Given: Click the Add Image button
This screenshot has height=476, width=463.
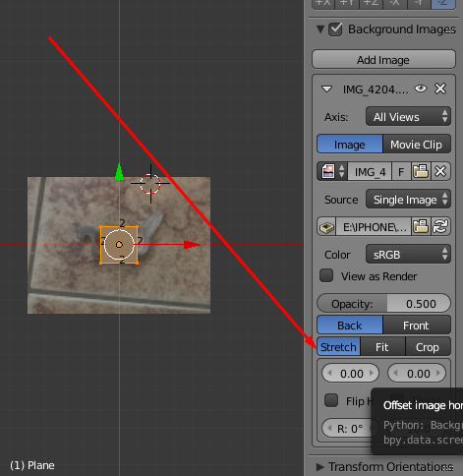Looking at the screenshot, I should pyautogui.click(x=383, y=60).
